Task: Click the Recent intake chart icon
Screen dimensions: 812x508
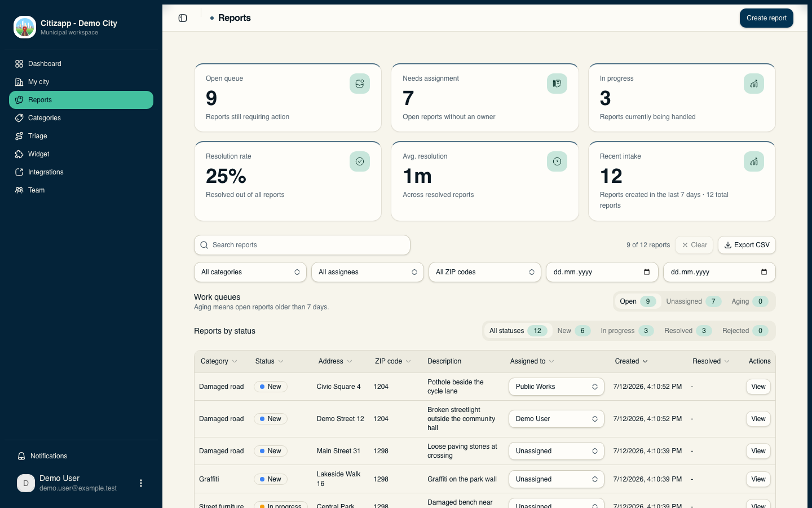Action: (x=754, y=161)
